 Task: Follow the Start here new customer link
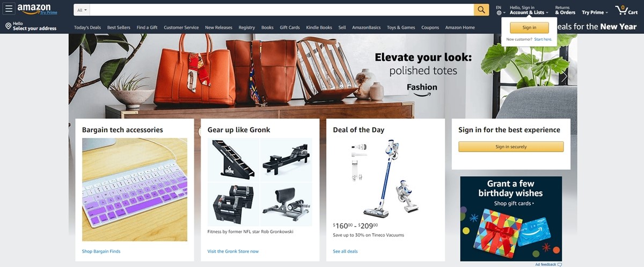pos(543,39)
